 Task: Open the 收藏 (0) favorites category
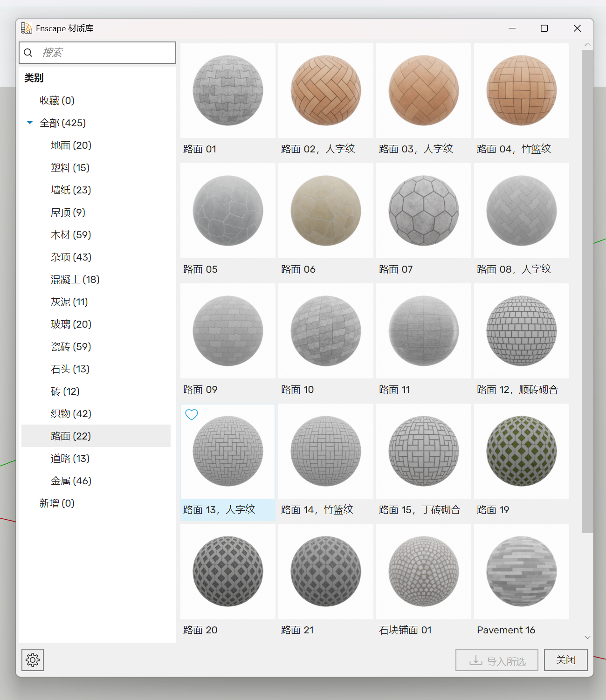click(x=57, y=101)
